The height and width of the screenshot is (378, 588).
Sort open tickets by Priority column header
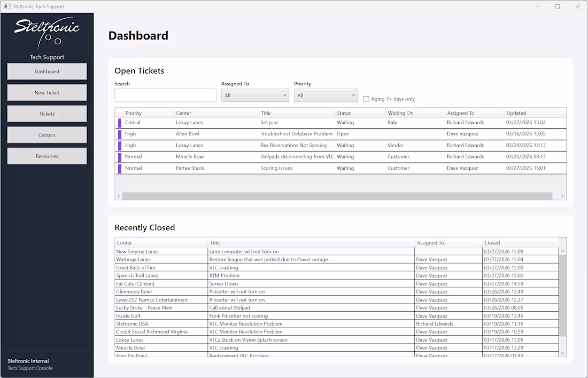point(134,113)
